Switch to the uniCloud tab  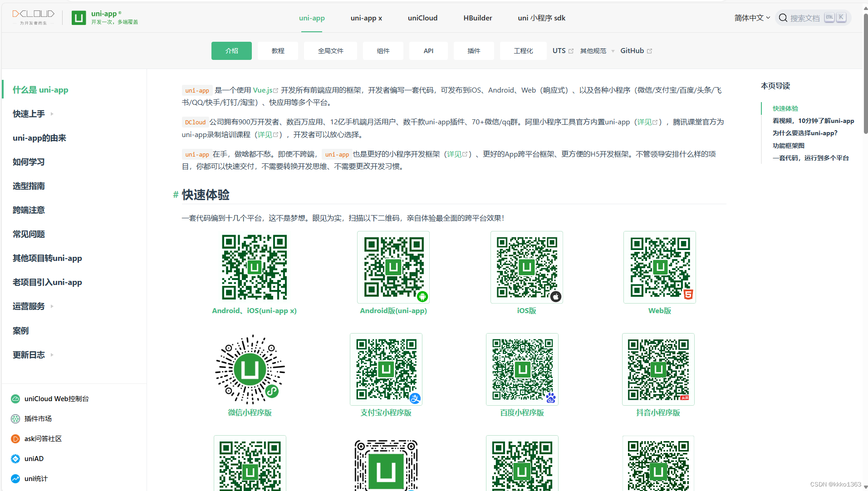tap(422, 18)
